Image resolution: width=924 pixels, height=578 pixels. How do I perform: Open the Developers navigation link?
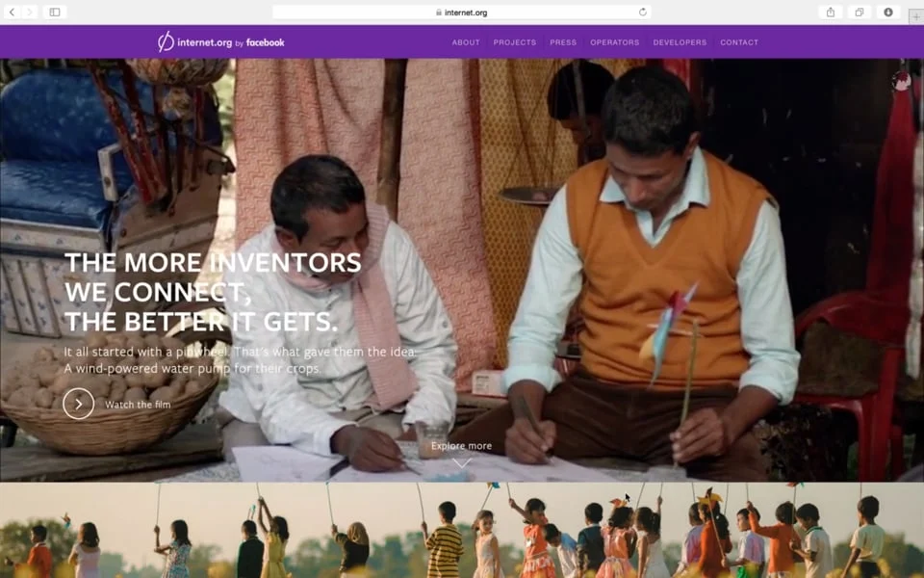coord(680,42)
